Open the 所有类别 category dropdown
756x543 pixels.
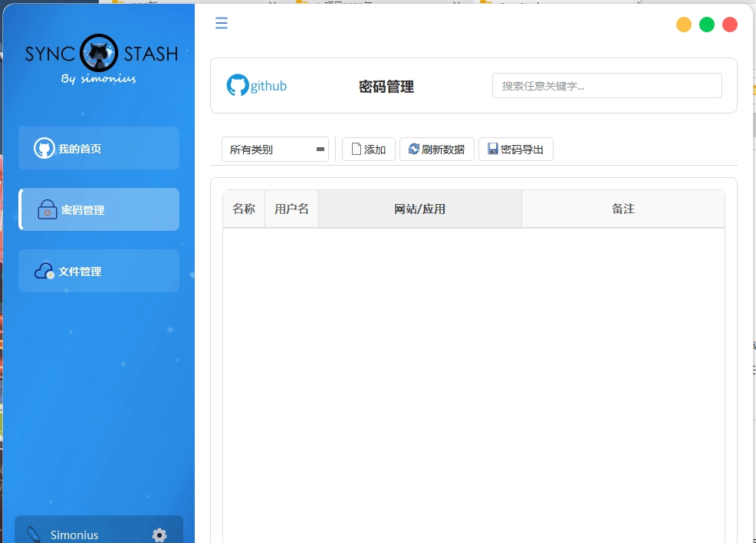(x=274, y=149)
